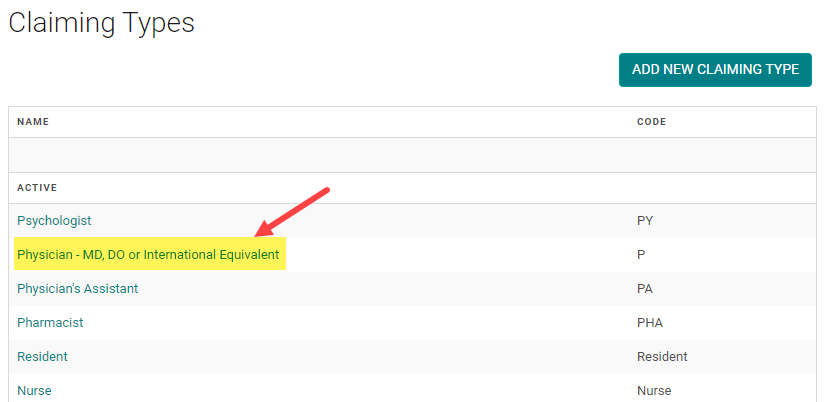The height and width of the screenshot is (402, 827).
Task: Open the Physician's Assistant claiming type
Action: pos(77,289)
